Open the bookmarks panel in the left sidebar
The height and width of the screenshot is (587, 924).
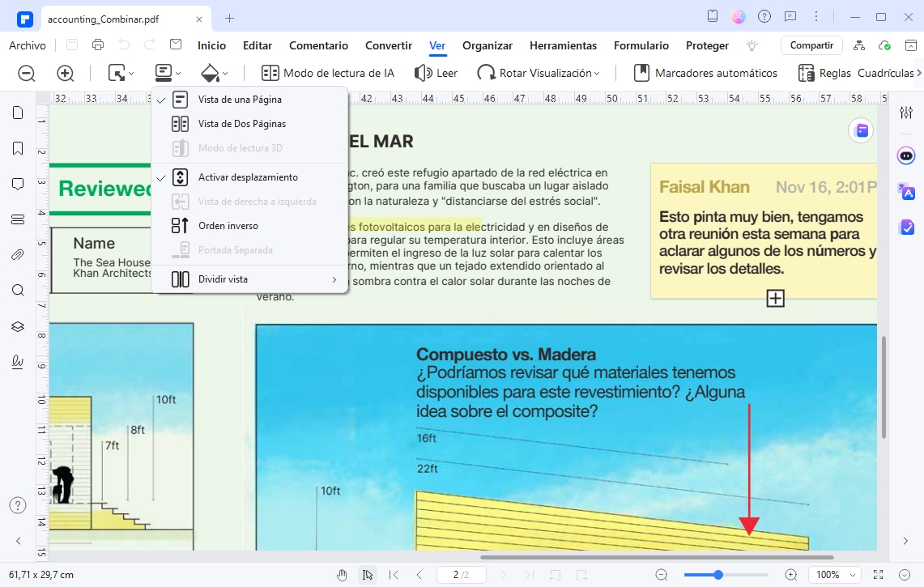click(x=18, y=148)
